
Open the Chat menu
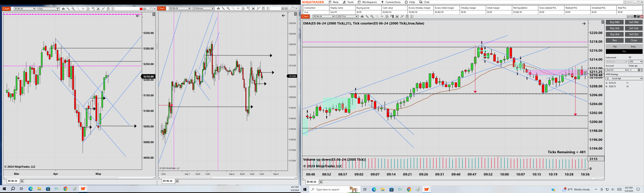pos(424,2)
